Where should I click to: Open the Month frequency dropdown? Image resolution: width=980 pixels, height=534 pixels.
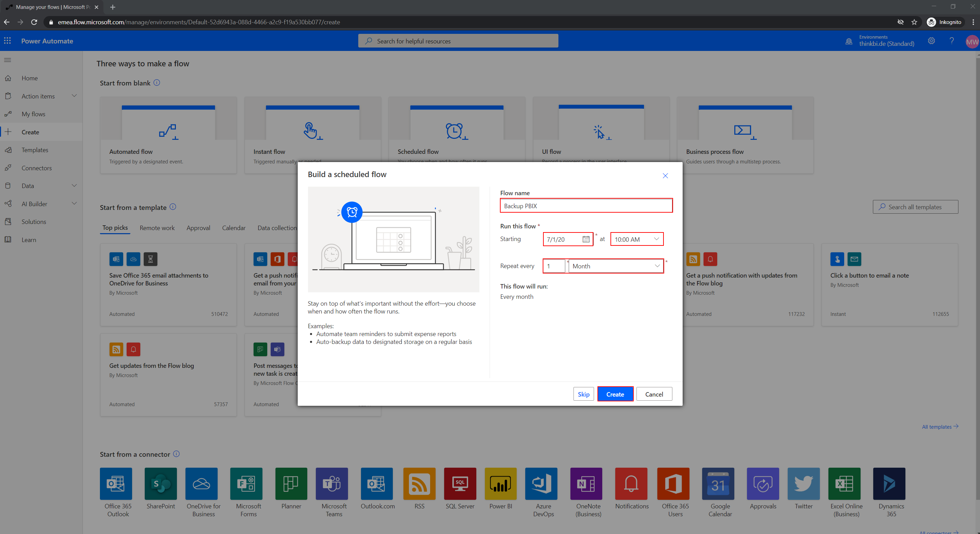616,266
